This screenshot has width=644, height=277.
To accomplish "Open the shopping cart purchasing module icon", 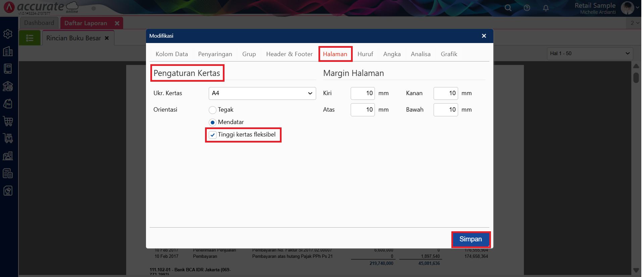I will click(8, 121).
